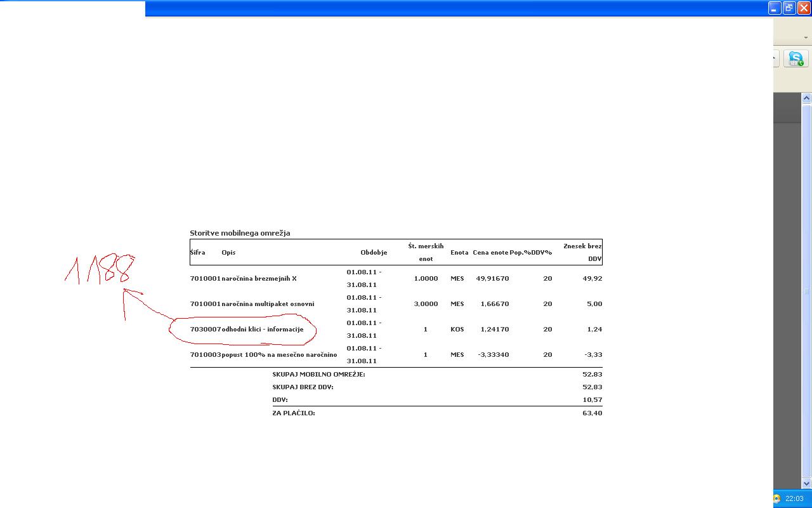Click the quantity 1.0000

coord(426,278)
